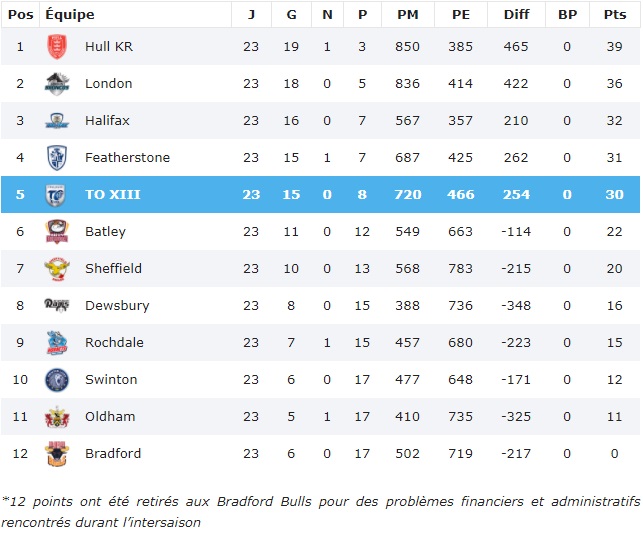This screenshot has height=538, width=643.
Task: Select the Batley team logo
Action: 57,232
